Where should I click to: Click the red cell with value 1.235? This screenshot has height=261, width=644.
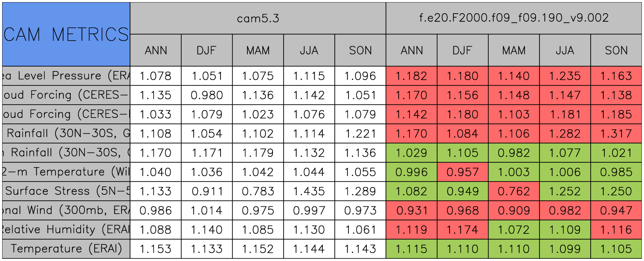point(565,76)
